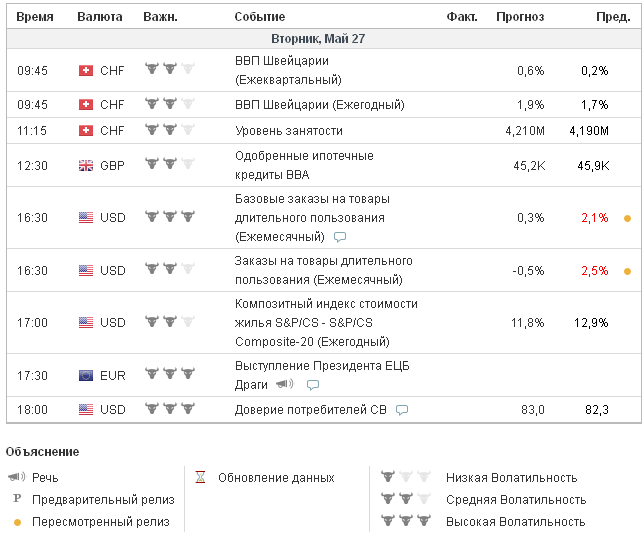Open the comment bubble on the Драги speech row
The image size is (642, 537).
[313, 385]
